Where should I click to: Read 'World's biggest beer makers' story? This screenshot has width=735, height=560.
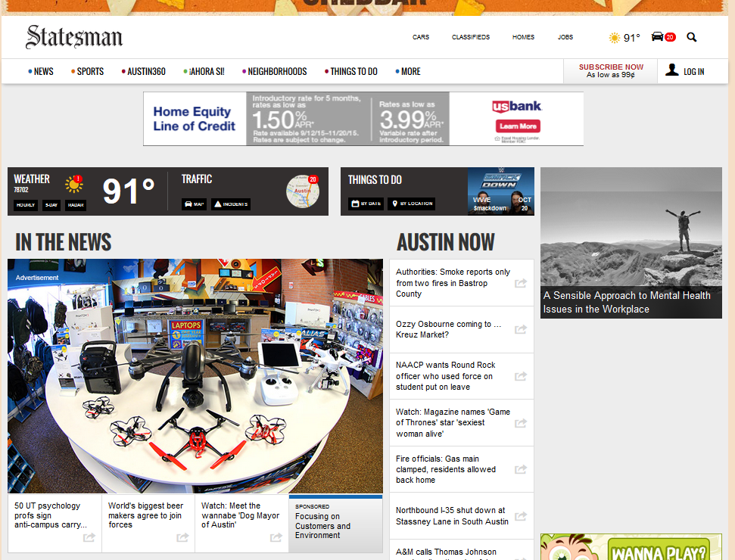pos(145,515)
